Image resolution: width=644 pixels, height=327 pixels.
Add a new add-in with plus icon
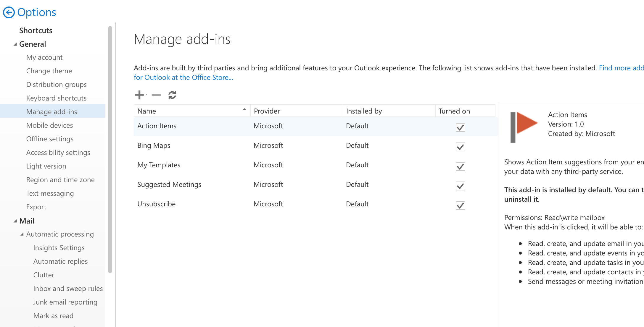tap(139, 95)
